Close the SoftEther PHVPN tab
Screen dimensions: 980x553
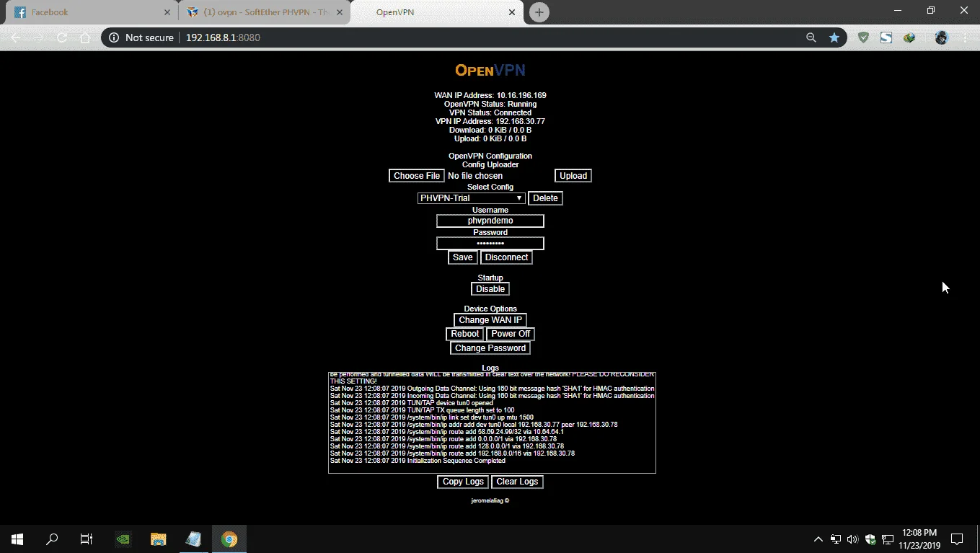click(x=340, y=12)
